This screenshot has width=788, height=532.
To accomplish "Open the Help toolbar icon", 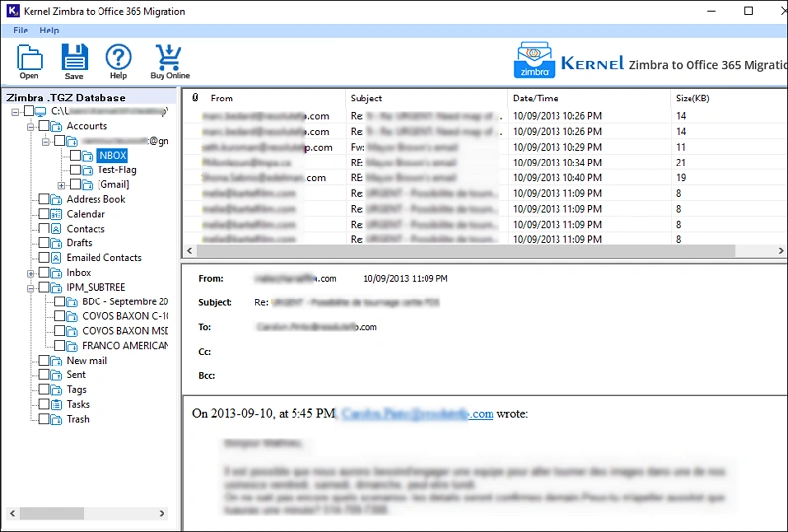I will pyautogui.click(x=118, y=61).
